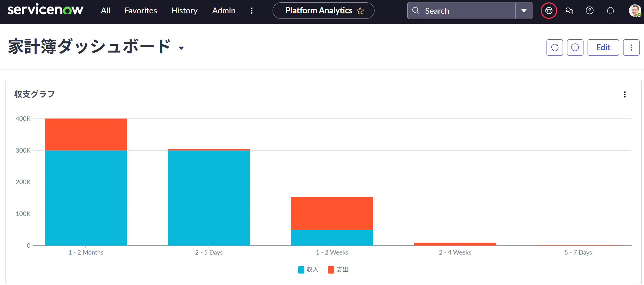Click the 100K y-axis label
Screen dimensions: 644x285
[23, 214]
